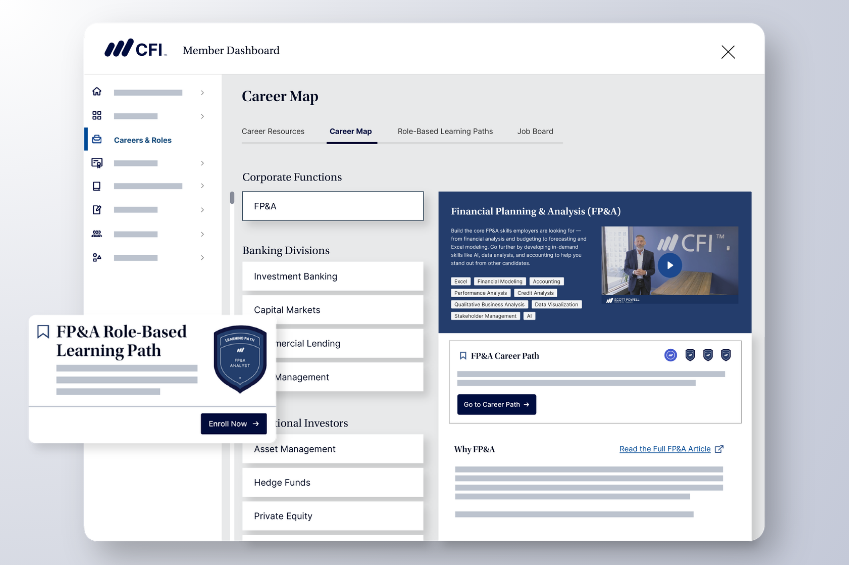This screenshot has height=565, width=849.
Task: Click the middle shield badge on Career Path
Action: pos(708,355)
